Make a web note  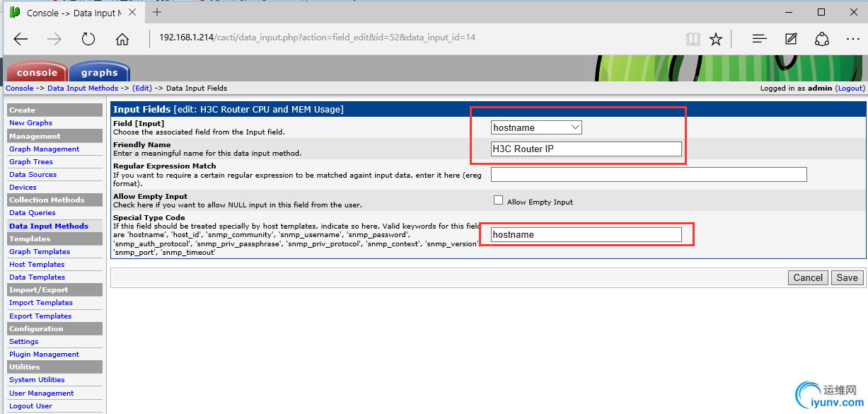pos(791,39)
